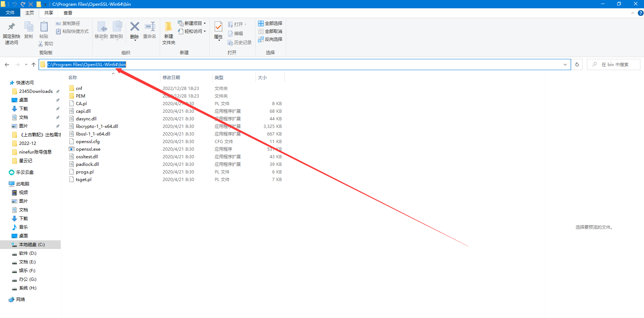The width and height of the screenshot is (644, 318).
Task: Click the red X Delete icon
Action: click(134, 27)
